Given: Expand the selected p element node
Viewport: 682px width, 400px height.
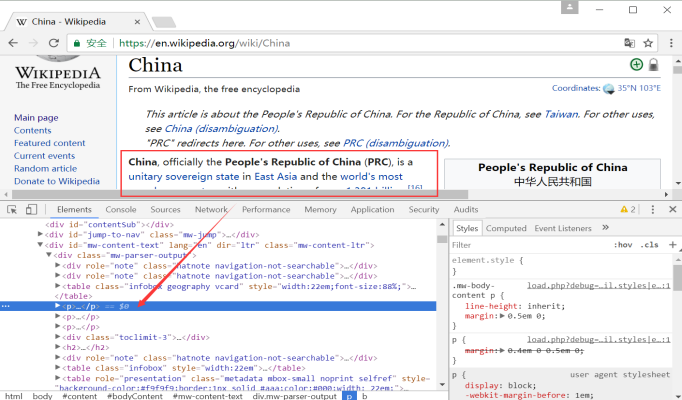Looking at the screenshot, I should 57,306.
